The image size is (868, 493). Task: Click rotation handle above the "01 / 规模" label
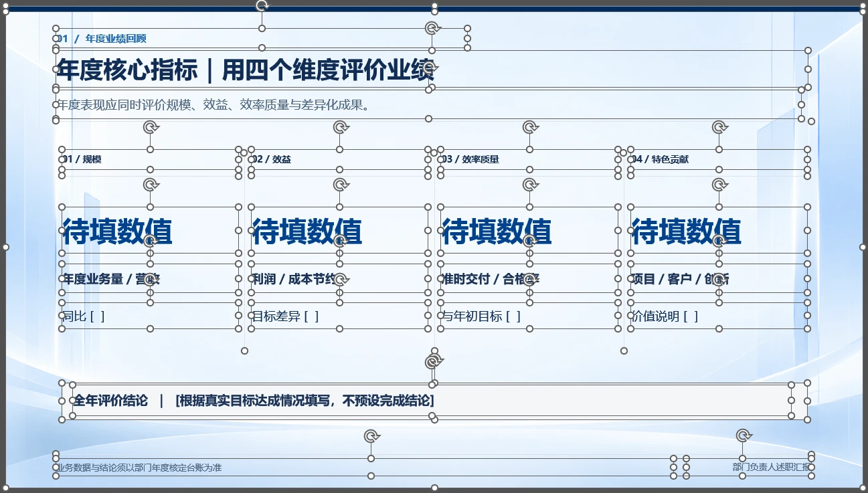[151, 127]
